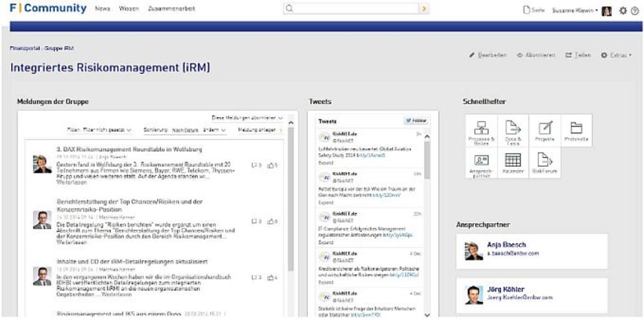Open Diese Meldungen abonnieren dropdown
644x320 pixels.
(x=247, y=118)
